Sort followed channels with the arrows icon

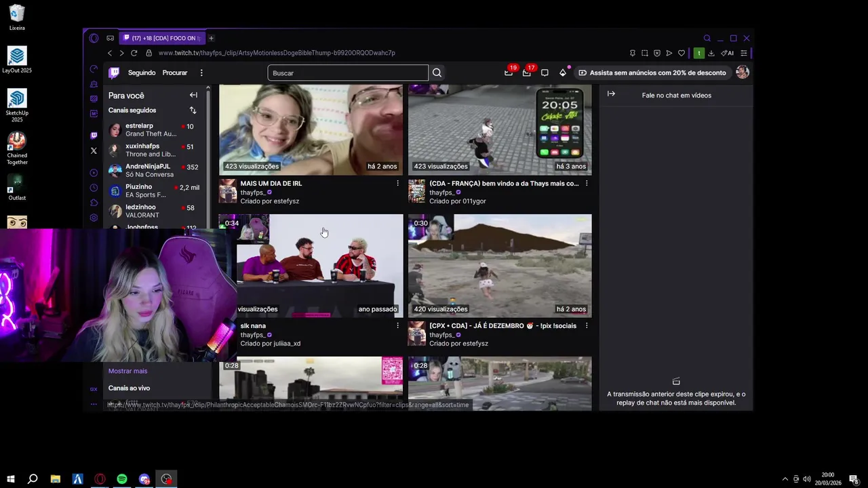click(193, 110)
